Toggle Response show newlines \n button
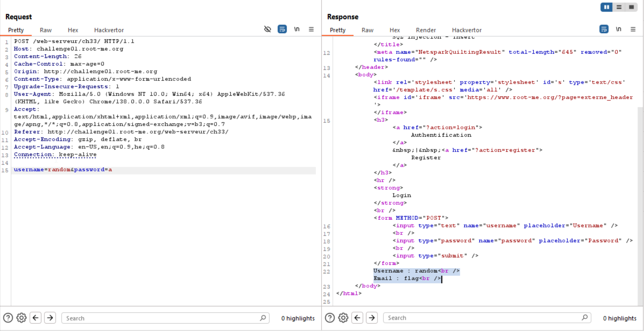The image size is (644, 331). click(x=619, y=29)
